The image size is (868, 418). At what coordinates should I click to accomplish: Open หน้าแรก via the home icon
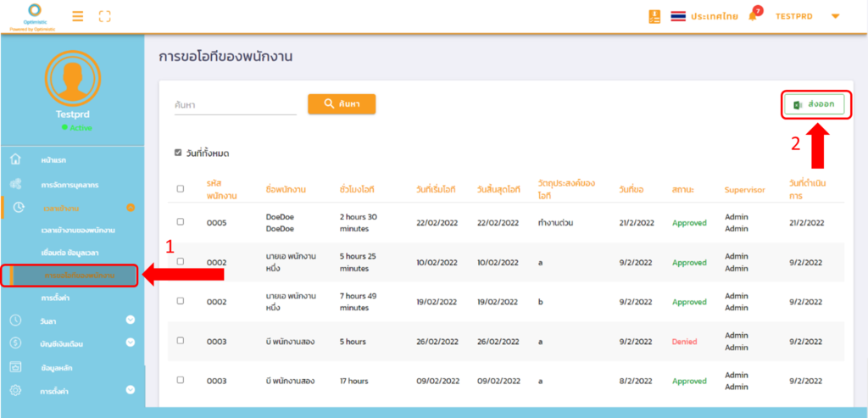[15, 159]
